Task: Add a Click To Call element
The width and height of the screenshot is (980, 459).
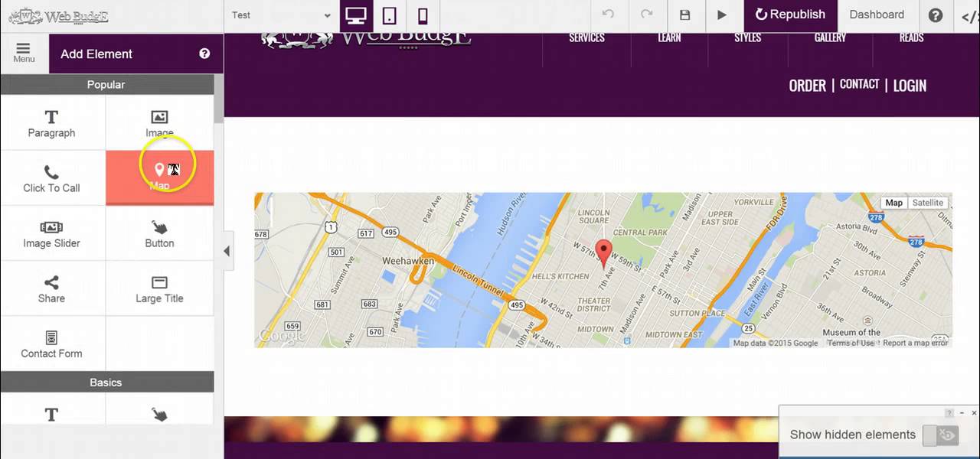Action: 52,178
